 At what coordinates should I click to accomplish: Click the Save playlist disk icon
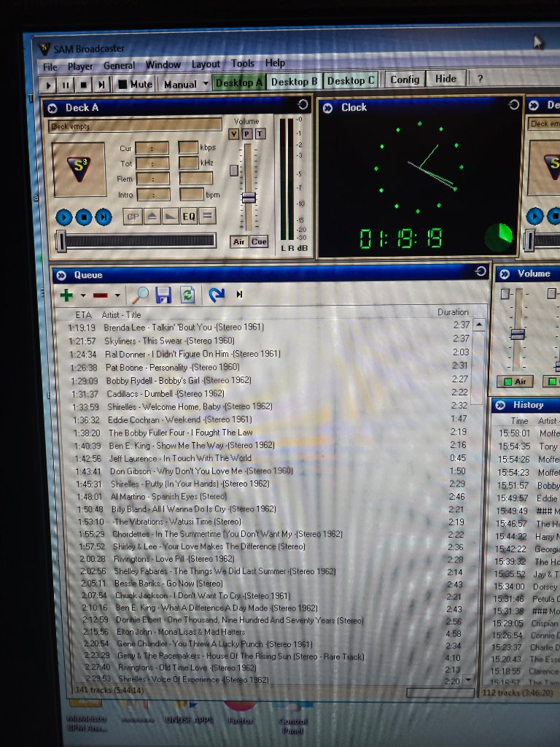coord(163,295)
